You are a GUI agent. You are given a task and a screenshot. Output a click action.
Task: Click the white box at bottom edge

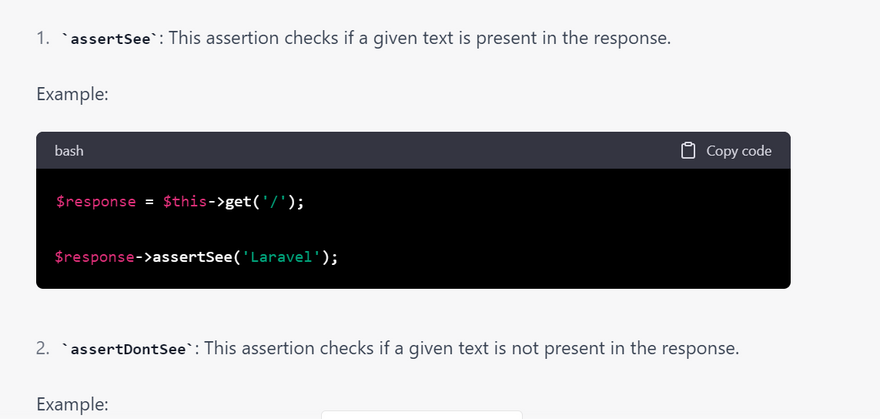(421, 414)
